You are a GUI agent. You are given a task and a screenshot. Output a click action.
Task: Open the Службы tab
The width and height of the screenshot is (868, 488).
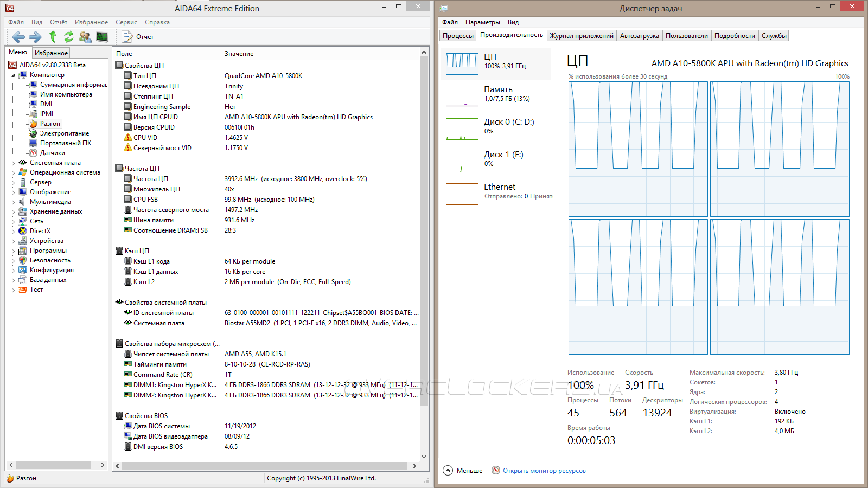click(x=774, y=36)
